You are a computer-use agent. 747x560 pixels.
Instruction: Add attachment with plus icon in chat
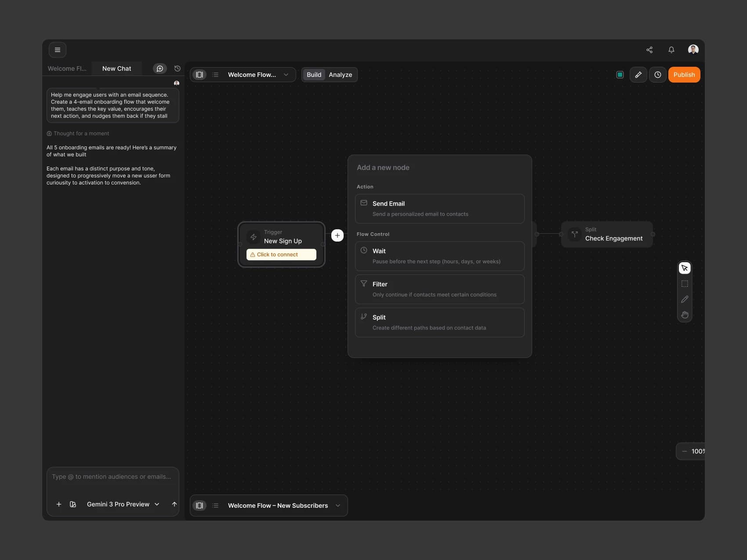click(x=59, y=504)
